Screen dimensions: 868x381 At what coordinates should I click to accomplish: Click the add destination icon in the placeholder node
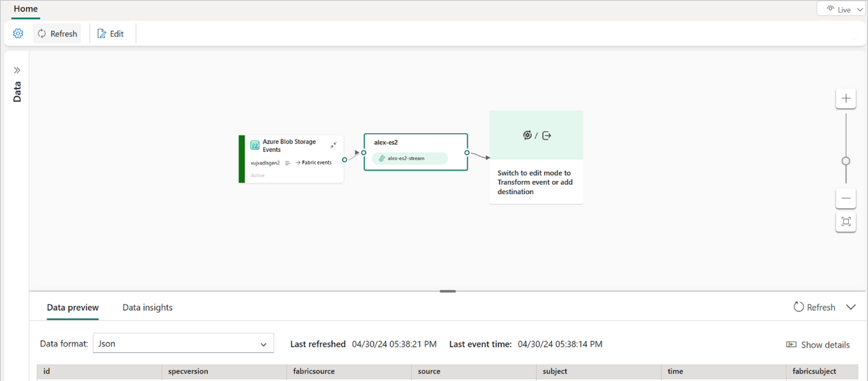(x=544, y=134)
